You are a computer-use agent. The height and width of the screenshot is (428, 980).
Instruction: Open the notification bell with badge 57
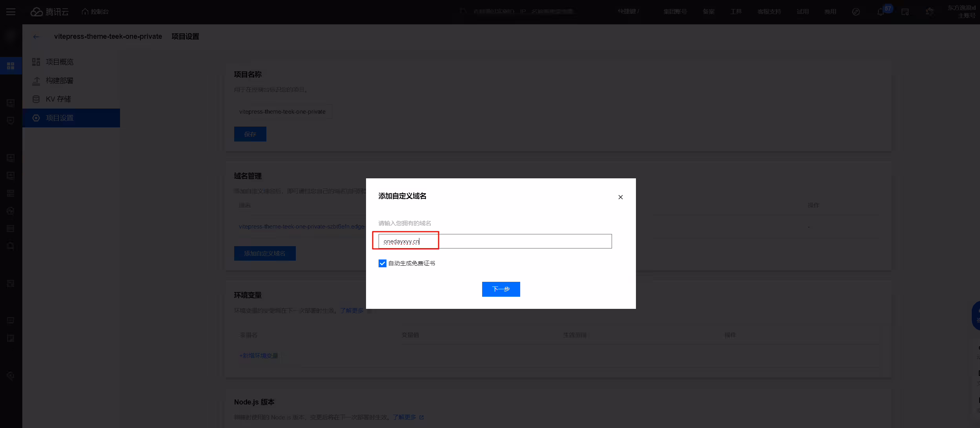click(x=880, y=12)
